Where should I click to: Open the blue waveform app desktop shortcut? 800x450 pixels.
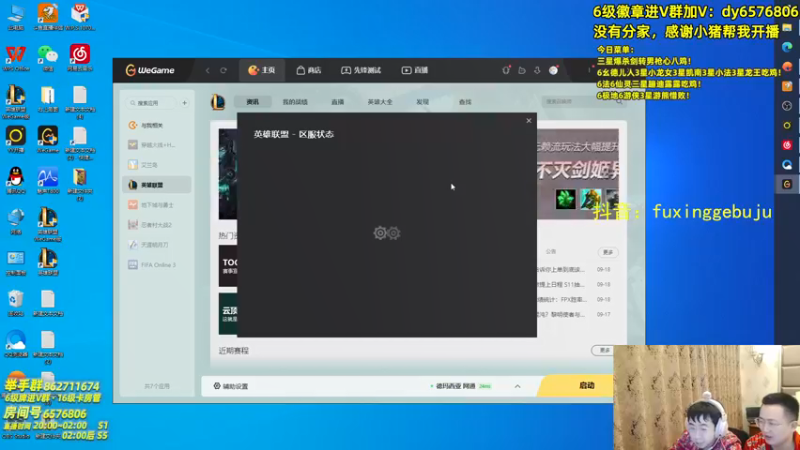[48, 180]
